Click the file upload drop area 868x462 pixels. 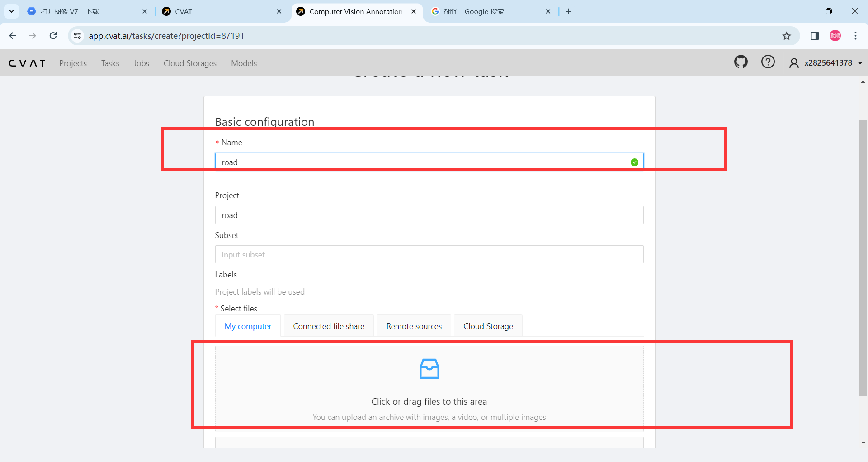coord(429,388)
